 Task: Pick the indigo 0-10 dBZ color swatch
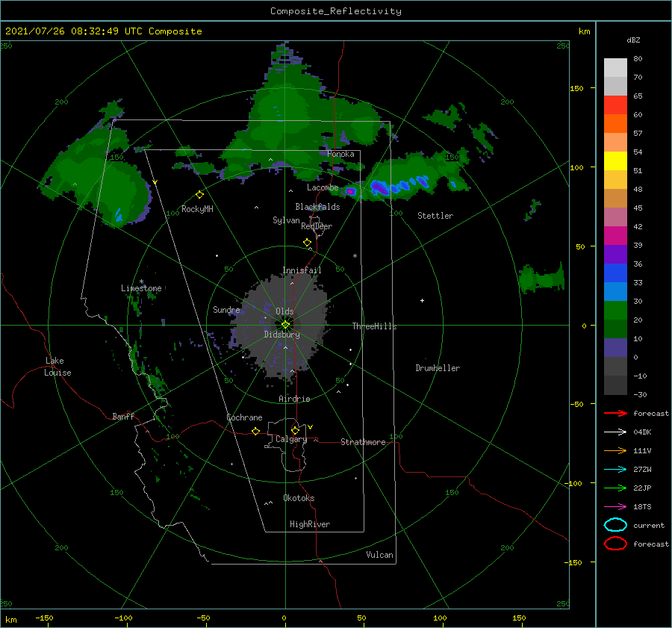click(x=615, y=348)
